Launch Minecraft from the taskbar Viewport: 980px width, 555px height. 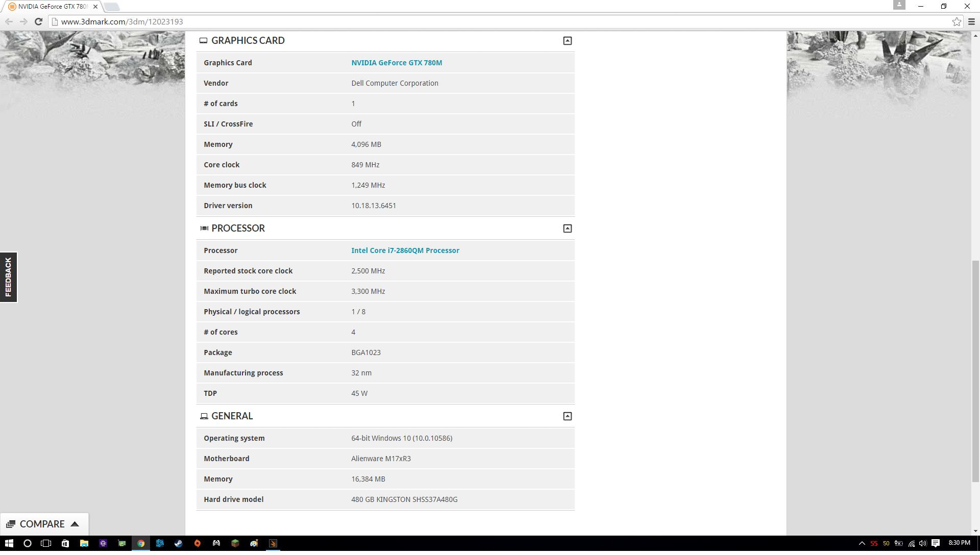(x=235, y=543)
